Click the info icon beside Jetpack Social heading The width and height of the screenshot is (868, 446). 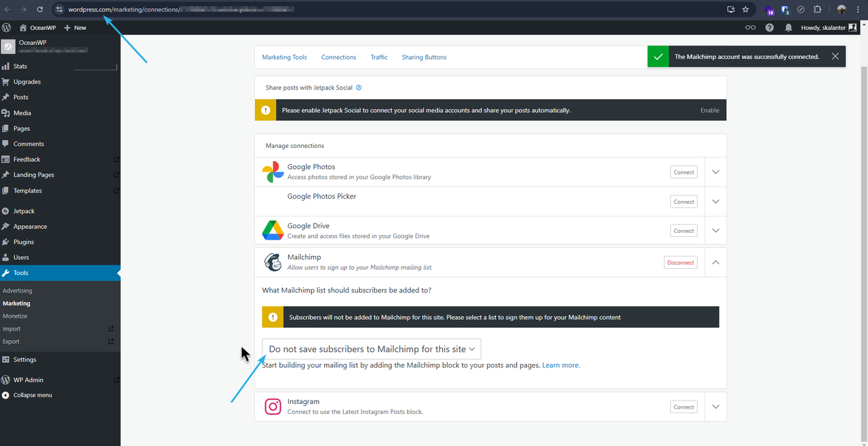[x=359, y=88]
